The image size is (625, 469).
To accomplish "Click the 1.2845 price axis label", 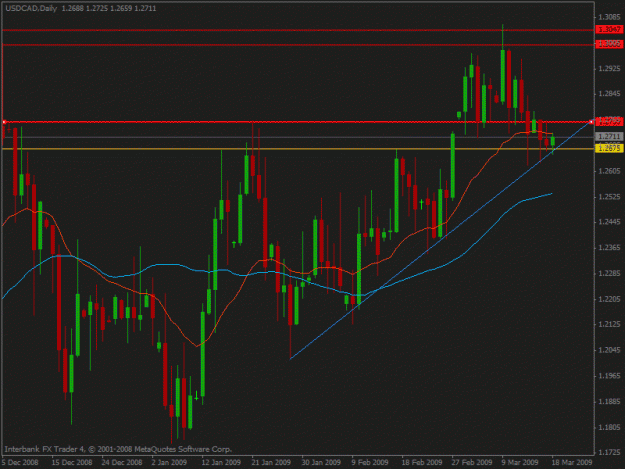I will point(609,94).
